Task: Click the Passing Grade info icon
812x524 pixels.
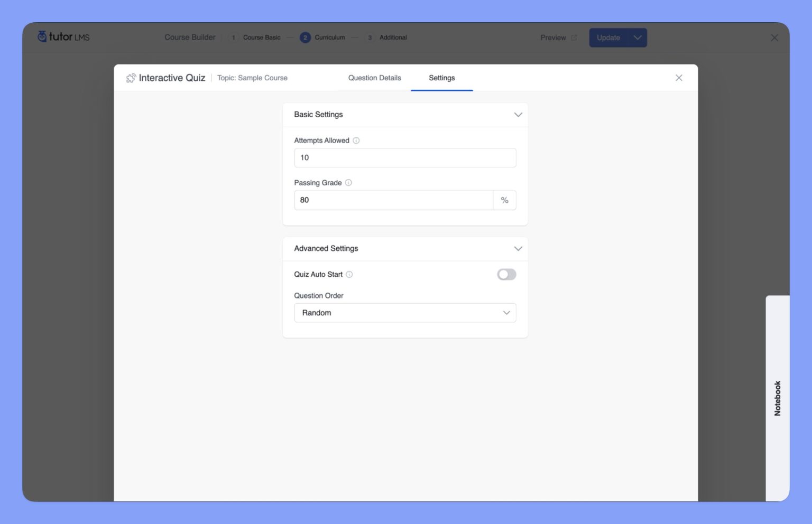Action: [x=348, y=183]
